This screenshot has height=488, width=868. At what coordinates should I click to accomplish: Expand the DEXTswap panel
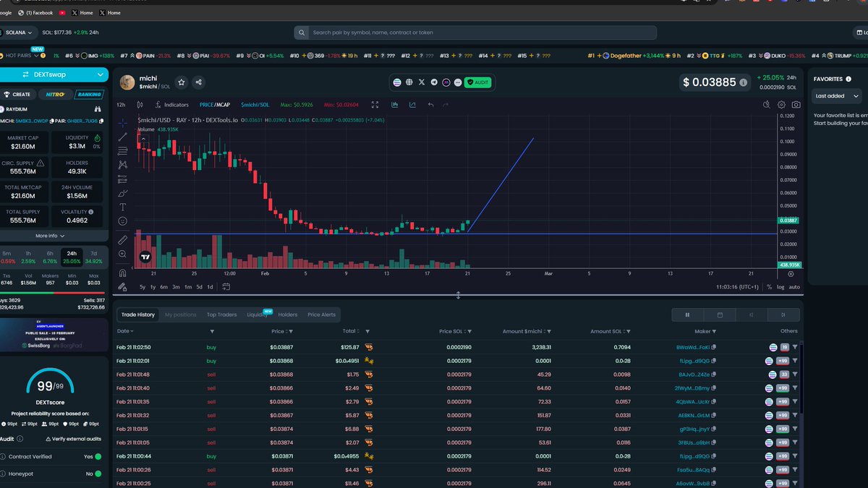pos(54,74)
